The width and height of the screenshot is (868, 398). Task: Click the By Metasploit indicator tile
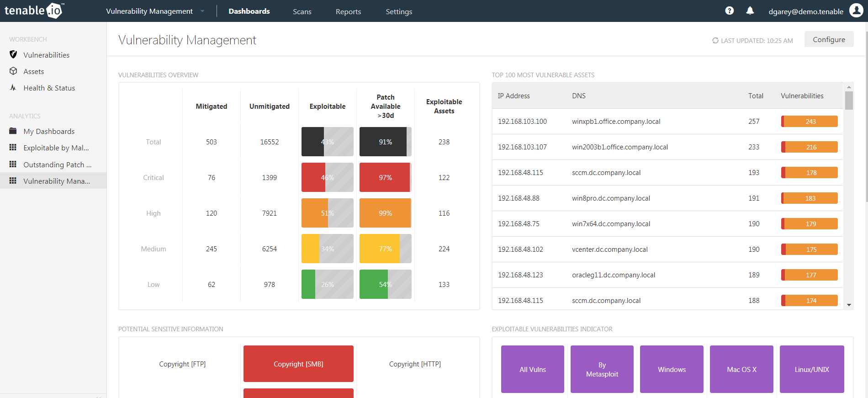[602, 369]
